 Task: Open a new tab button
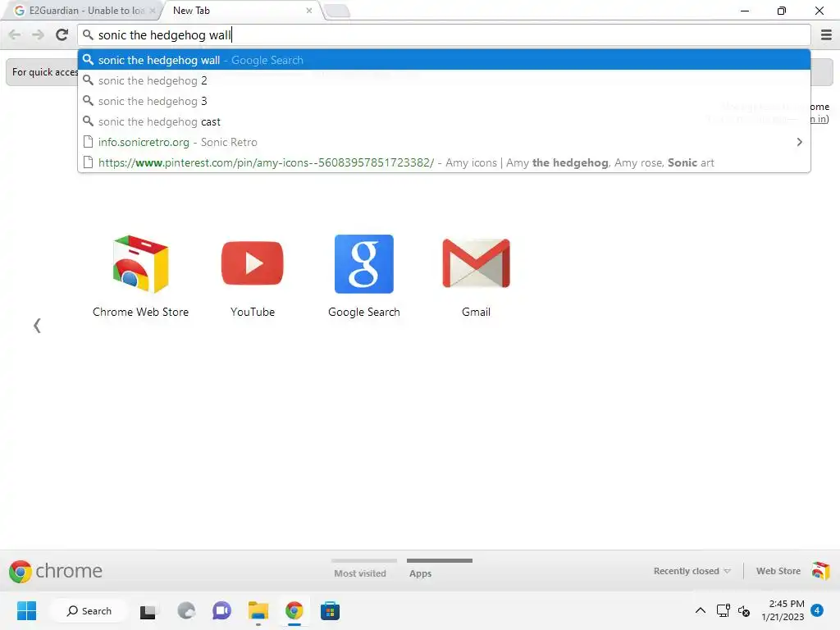pyautogui.click(x=337, y=11)
